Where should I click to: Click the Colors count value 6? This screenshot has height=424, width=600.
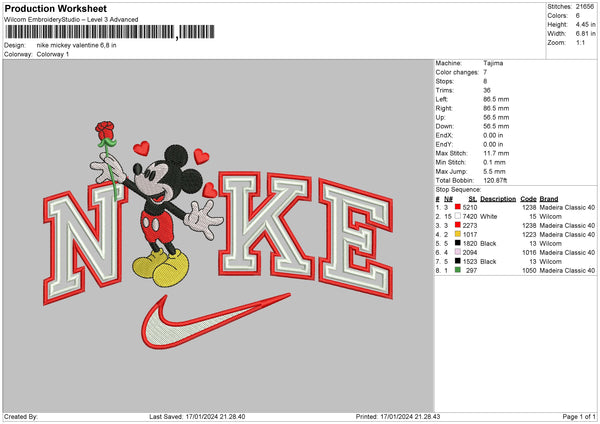pyautogui.click(x=577, y=16)
